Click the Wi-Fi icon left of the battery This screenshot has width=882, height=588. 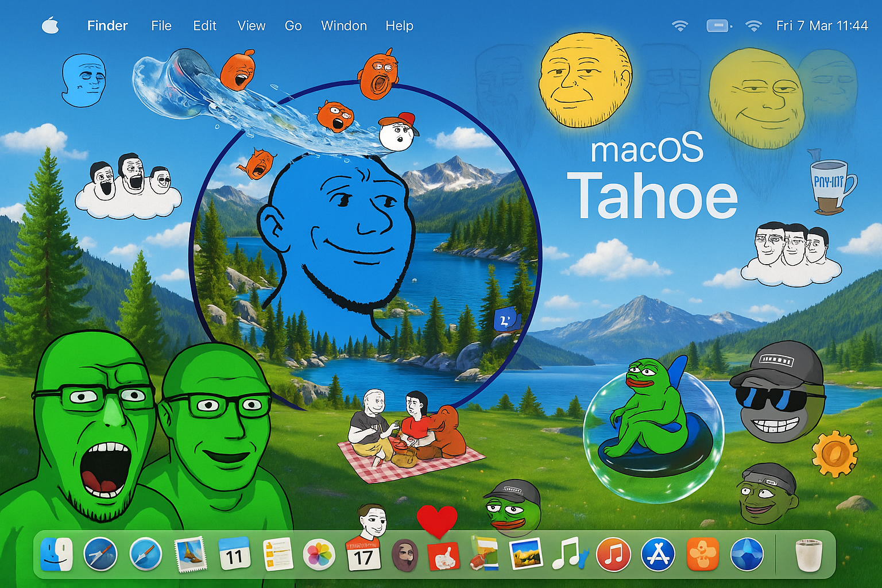pos(680,26)
